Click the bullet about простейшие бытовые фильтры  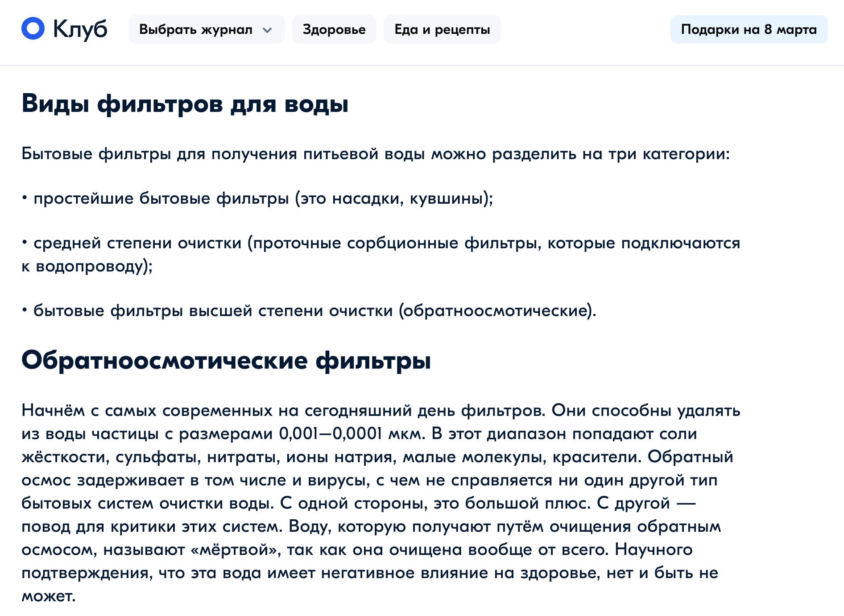point(257,201)
